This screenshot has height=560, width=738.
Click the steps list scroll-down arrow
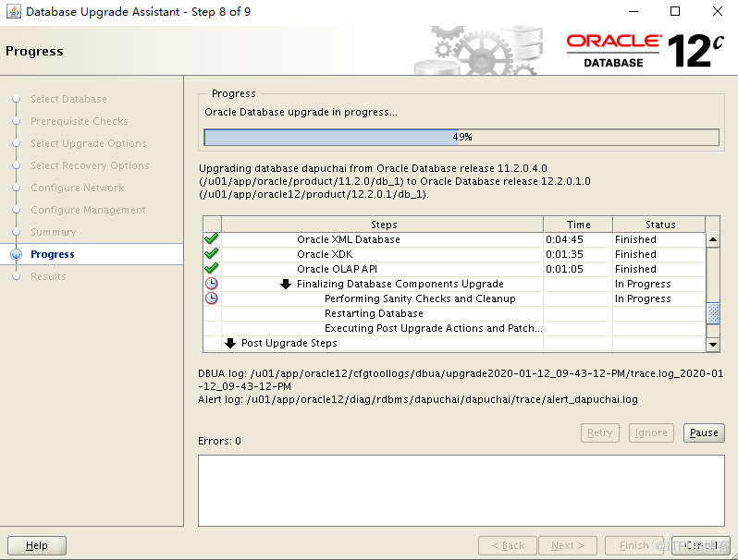(x=713, y=345)
